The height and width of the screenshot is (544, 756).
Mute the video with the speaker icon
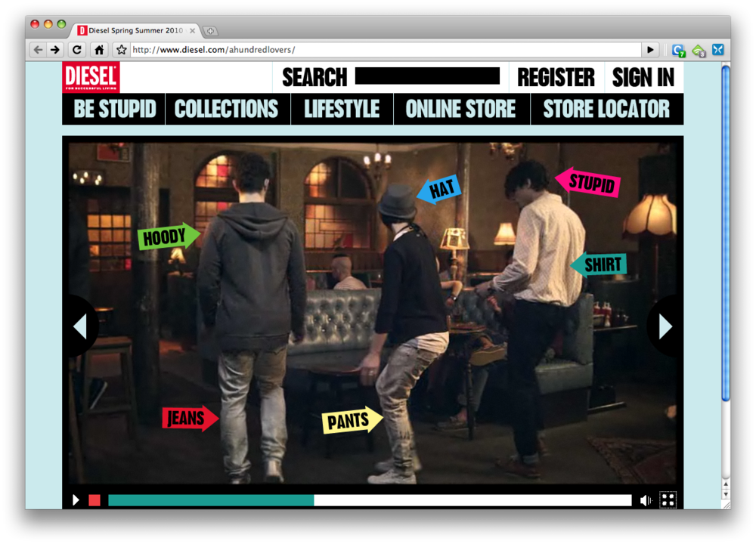(x=646, y=500)
